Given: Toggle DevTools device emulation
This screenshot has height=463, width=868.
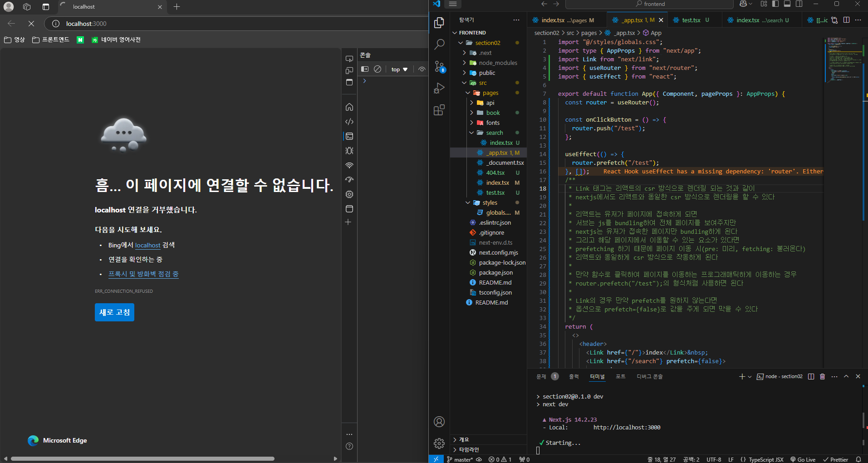Looking at the screenshot, I should coord(349,70).
